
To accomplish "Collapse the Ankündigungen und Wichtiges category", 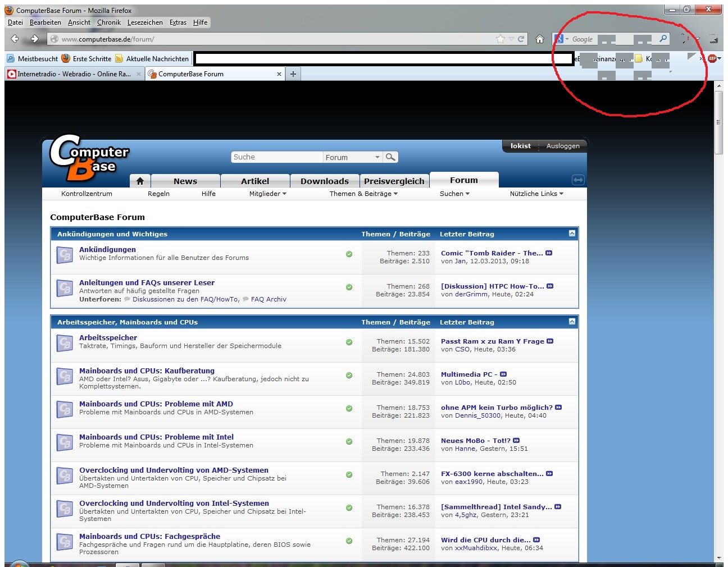I will point(572,234).
